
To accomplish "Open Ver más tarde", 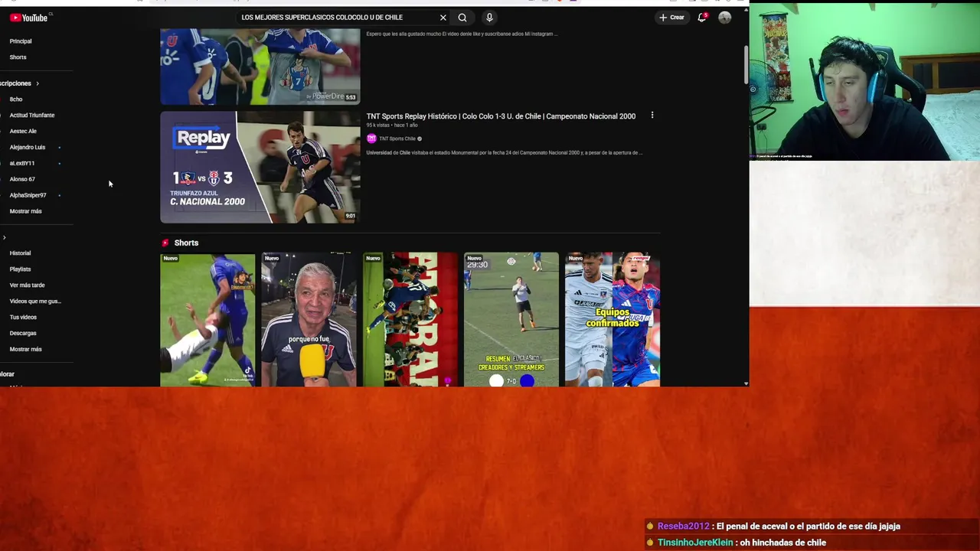I will [x=27, y=285].
